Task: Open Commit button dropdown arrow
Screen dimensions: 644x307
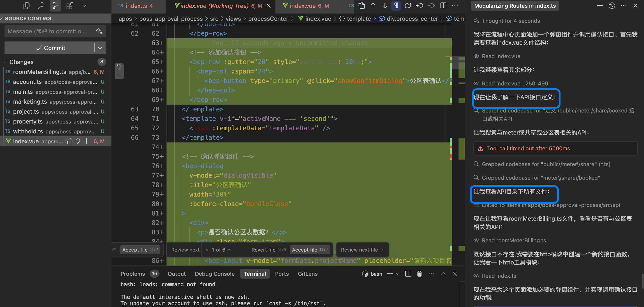Action: [100, 48]
